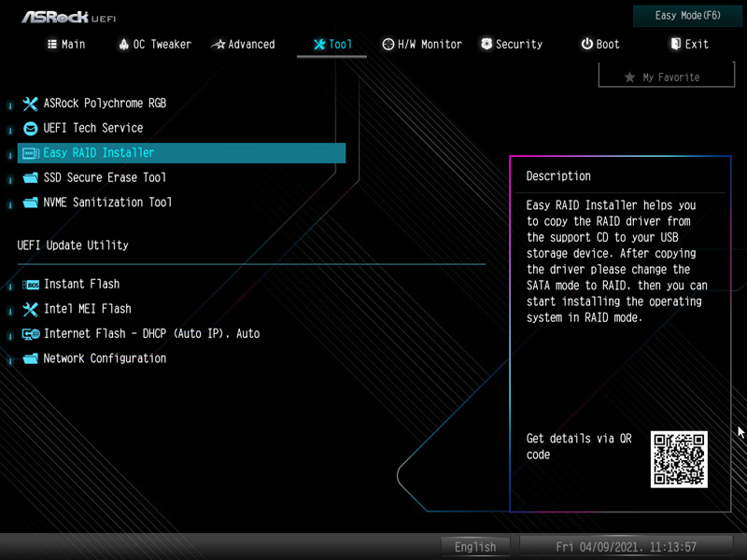Click the Intel MEI Flash tools icon
Viewport: 747px width, 560px height.
pyautogui.click(x=30, y=309)
